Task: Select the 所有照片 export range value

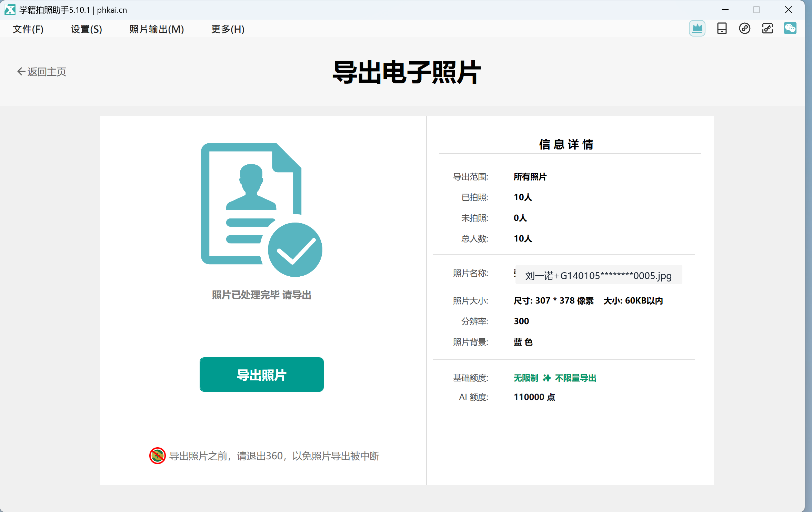Action: (x=530, y=177)
